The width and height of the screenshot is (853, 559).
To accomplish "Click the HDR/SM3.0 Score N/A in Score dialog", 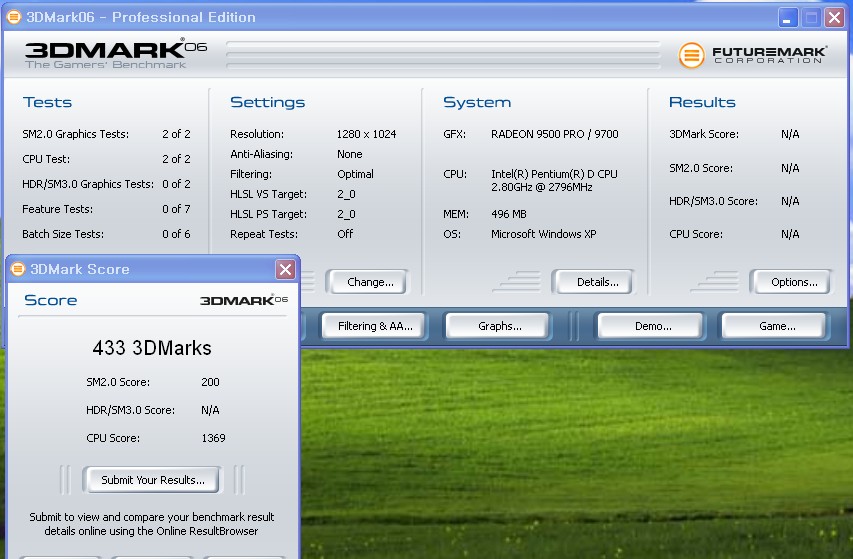I will pyautogui.click(x=210, y=411).
